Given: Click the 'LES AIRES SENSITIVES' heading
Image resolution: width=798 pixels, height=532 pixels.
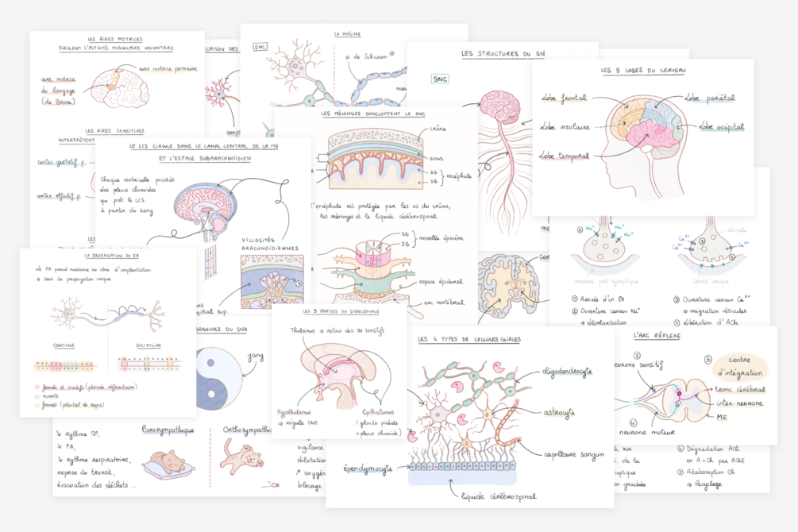Looking at the screenshot, I should tap(115, 131).
